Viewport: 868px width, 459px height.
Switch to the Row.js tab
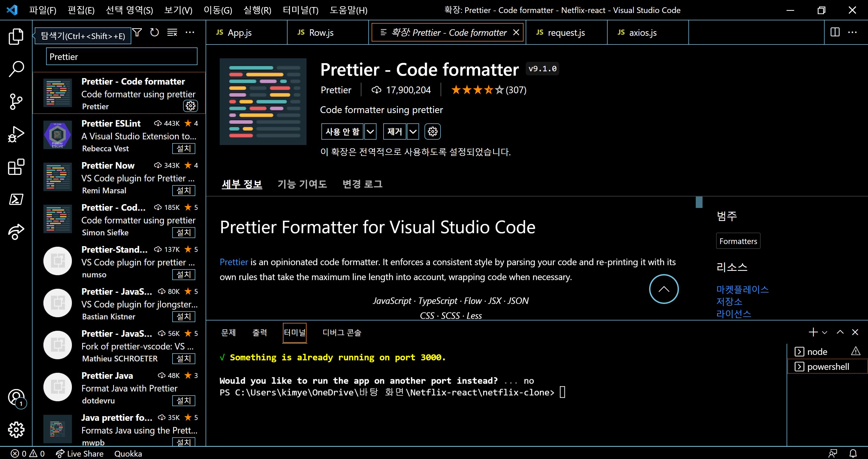pyautogui.click(x=328, y=32)
